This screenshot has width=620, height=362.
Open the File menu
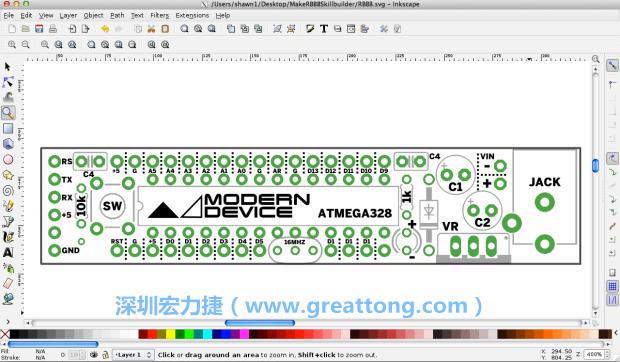[9, 15]
